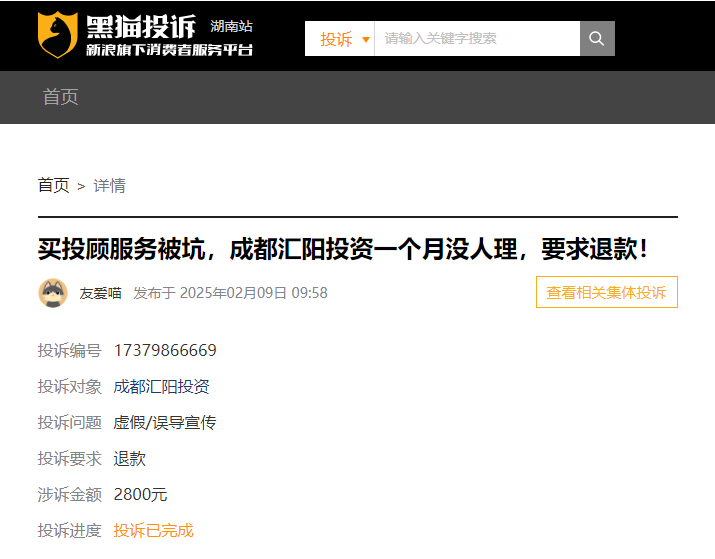This screenshot has height=559, width=715.
Task: Click the complaint title heading
Action: coord(343,249)
